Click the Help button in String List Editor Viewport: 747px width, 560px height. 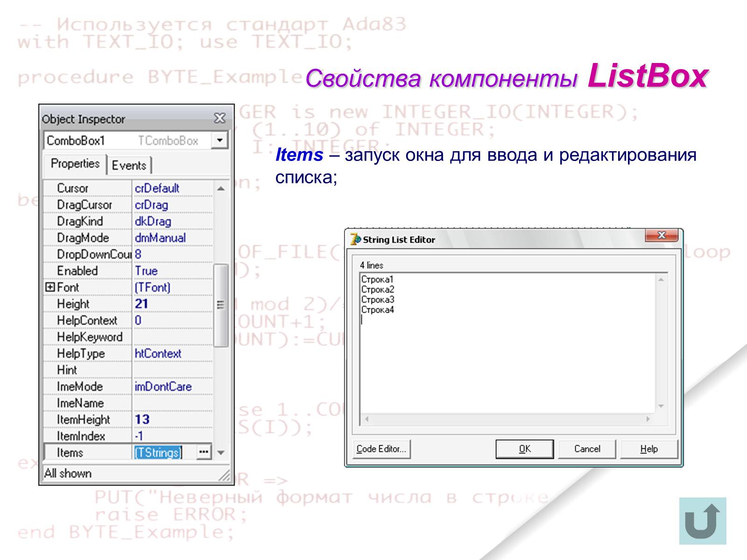tap(649, 449)
